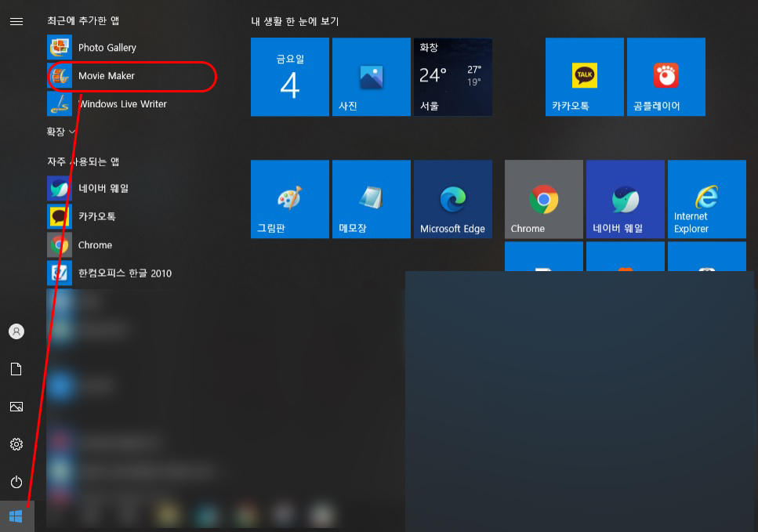Open Movie Maker app

(x=131, y=76)
